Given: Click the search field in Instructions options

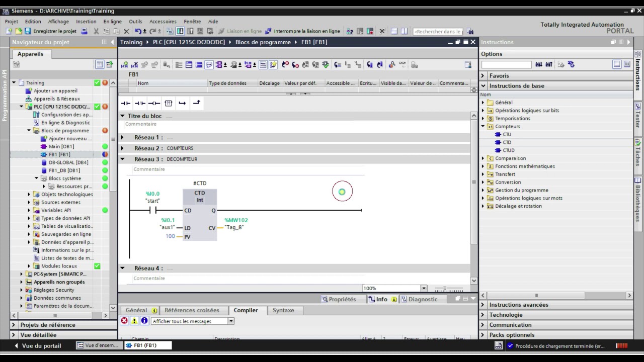Looking at the screenshot, I should [x=506, y=64].
